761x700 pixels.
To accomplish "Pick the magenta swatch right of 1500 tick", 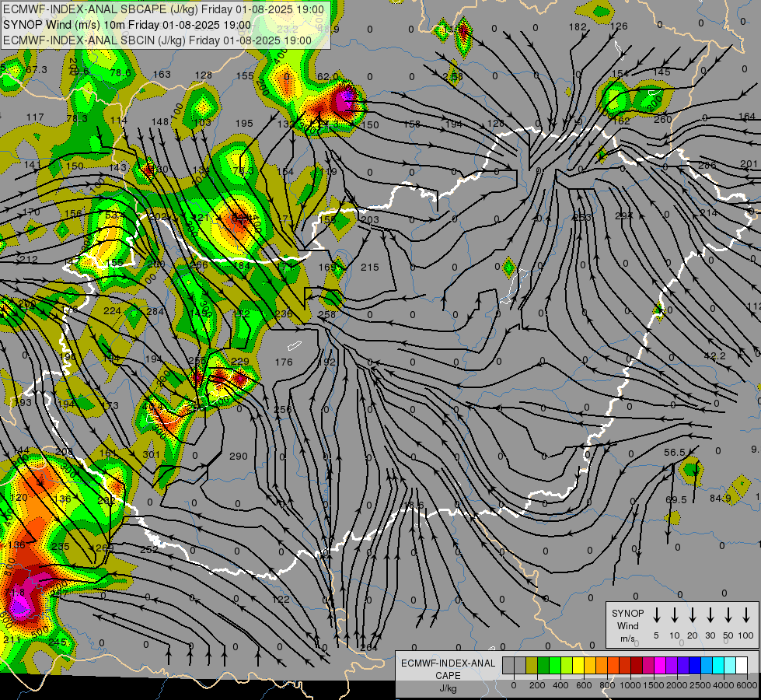I will [x=660, y=665].
